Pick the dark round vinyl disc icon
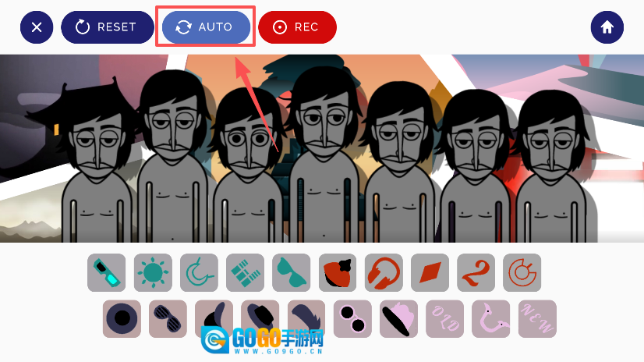Screen dimensions: 644x362 [x=122, y=319]
